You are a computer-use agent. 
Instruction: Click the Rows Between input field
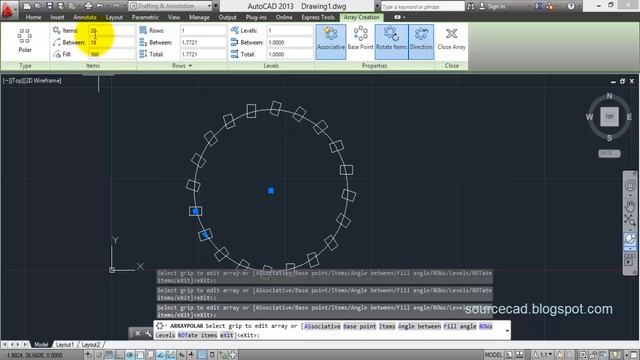pos(203,42)
